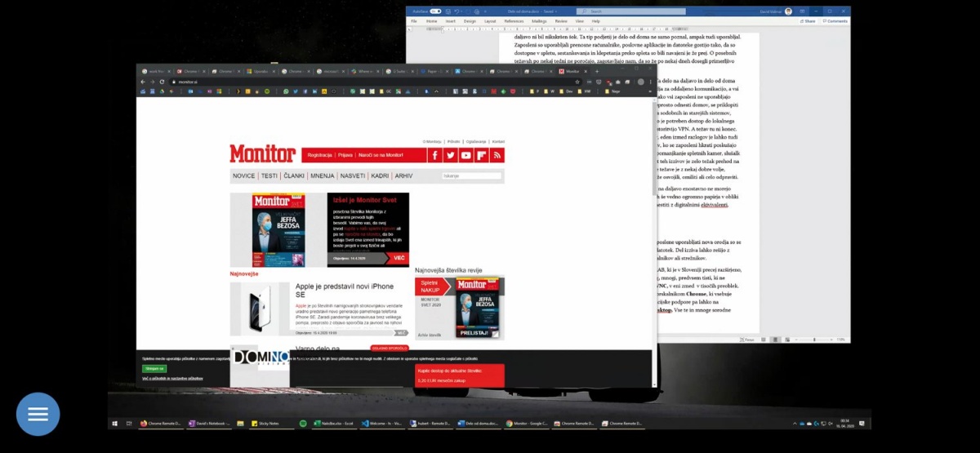
Task: Open the Spotify icon on the taskbar
Action: [x=303, y=424]
